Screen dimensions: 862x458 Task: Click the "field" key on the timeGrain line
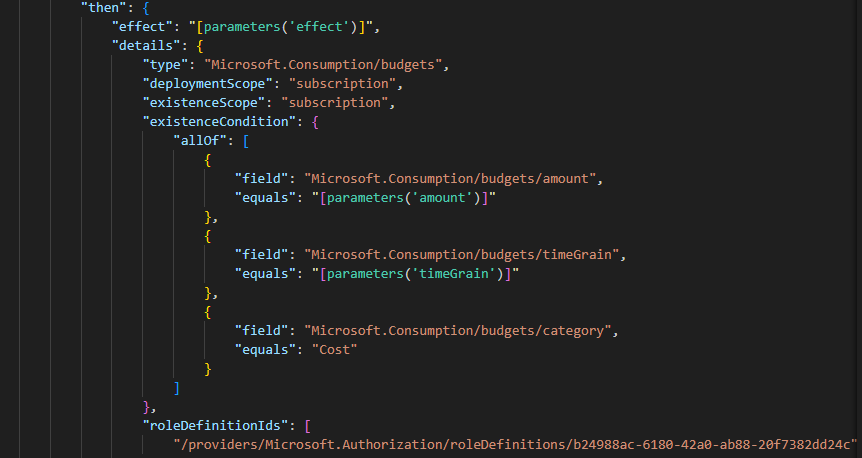262,255
